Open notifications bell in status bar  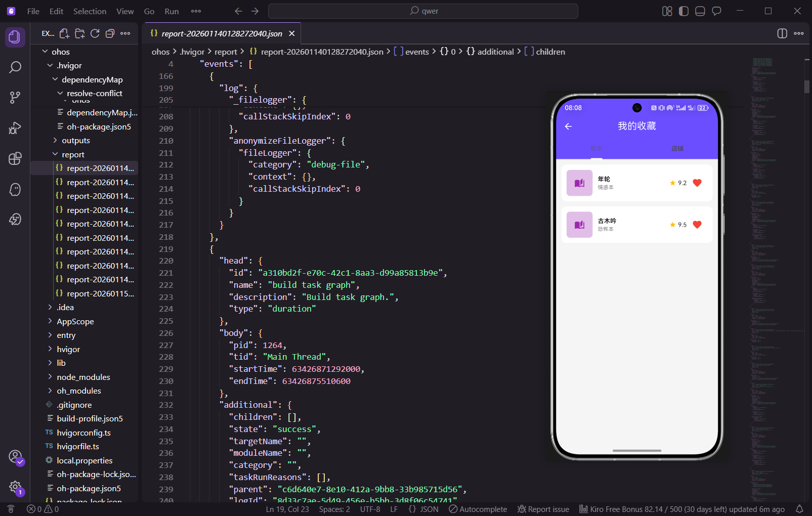(799, 509)
